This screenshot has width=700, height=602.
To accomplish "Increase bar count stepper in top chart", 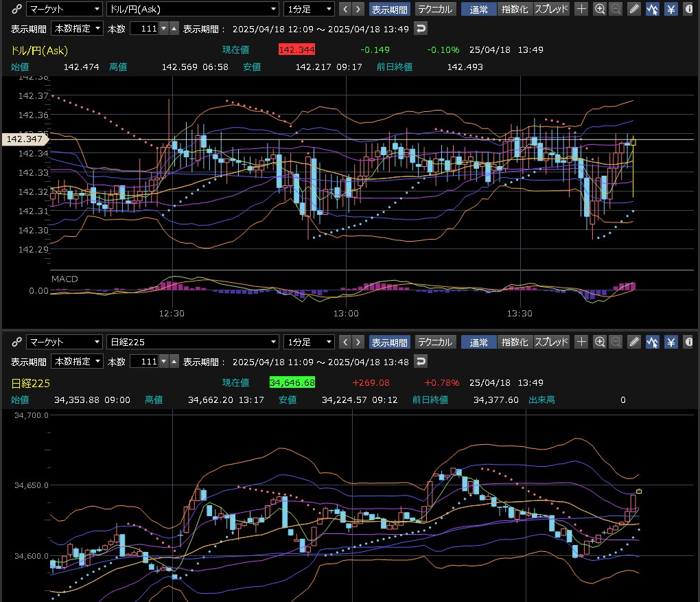I will (174, 29).
